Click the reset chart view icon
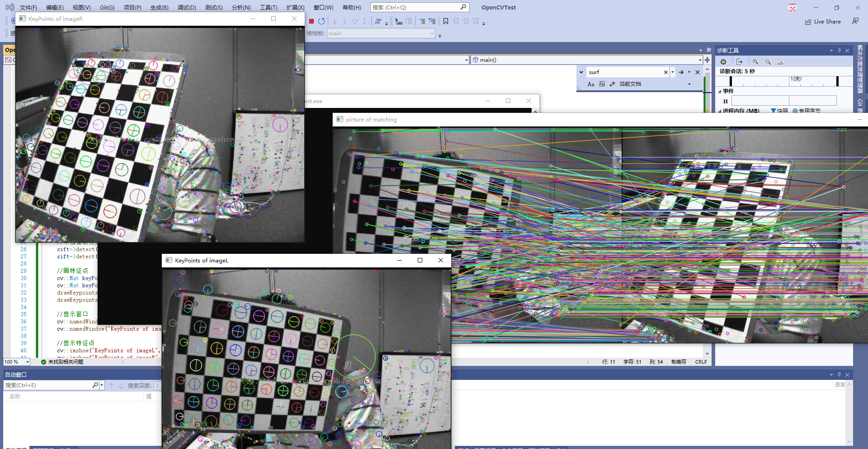 pos(780,62)
